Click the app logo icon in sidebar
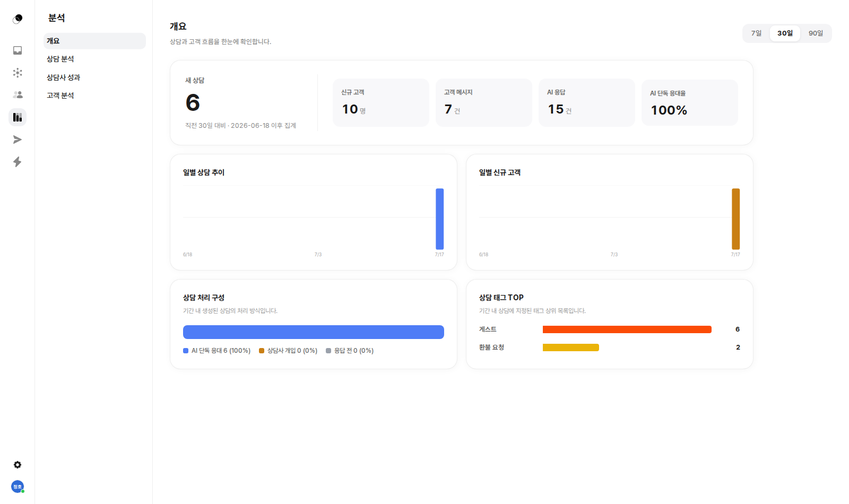This screenshot has height=504, width=849. point(18,19)
